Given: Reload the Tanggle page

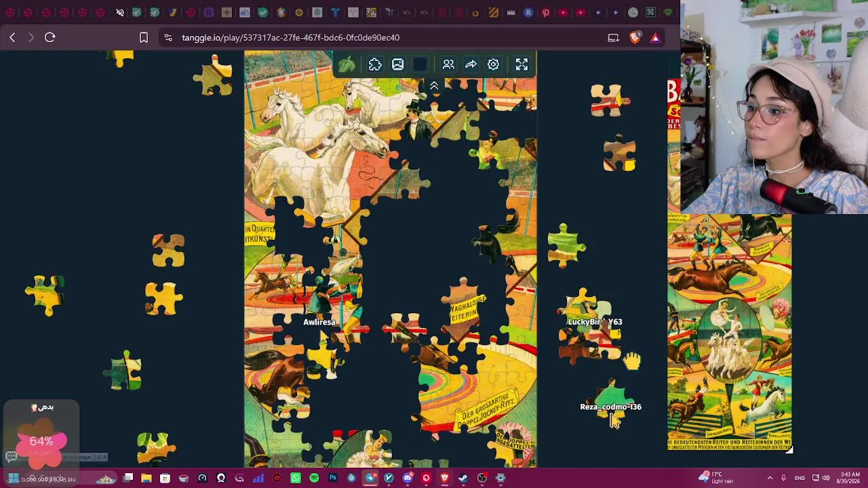Looking at the screenshot, I should (50, 37).
